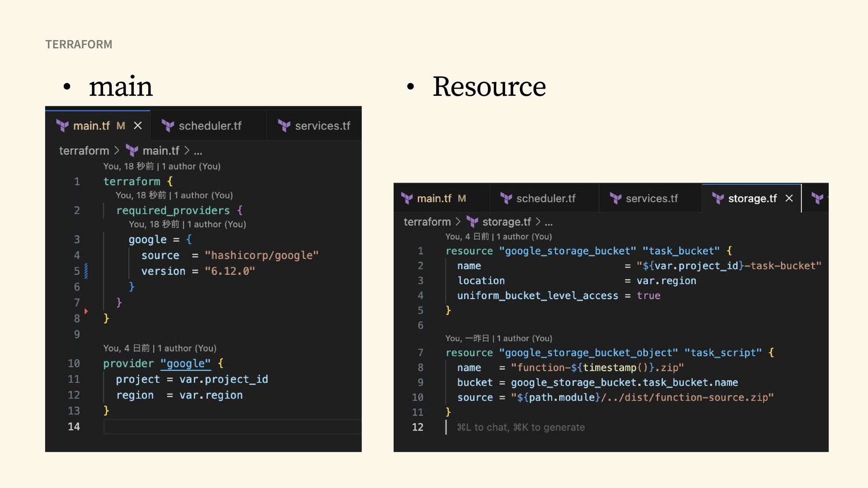Select terraform folder in left breadcrumb

(84, 150)
